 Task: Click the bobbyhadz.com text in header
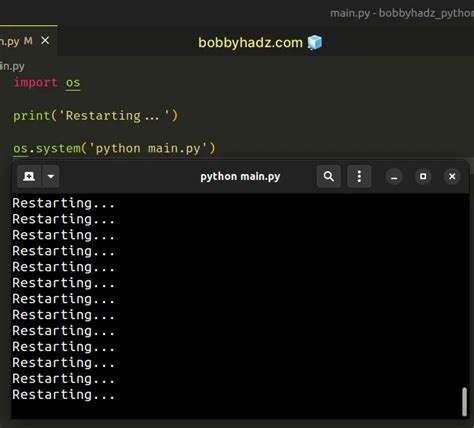click(x=250, y=43)
